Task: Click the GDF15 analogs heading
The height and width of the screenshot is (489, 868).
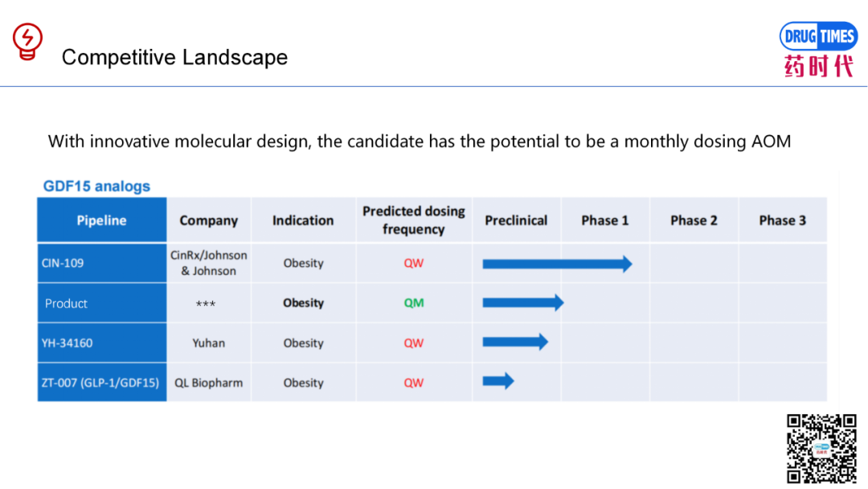Action: coord(96,186)
